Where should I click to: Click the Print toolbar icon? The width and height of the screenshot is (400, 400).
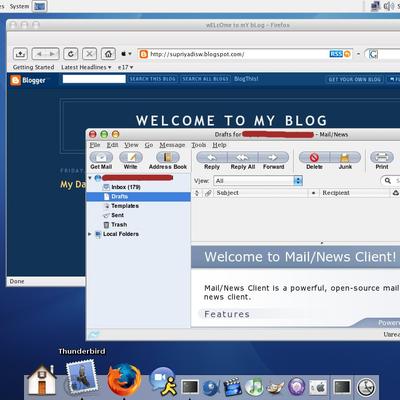click(x=382, y=157)
